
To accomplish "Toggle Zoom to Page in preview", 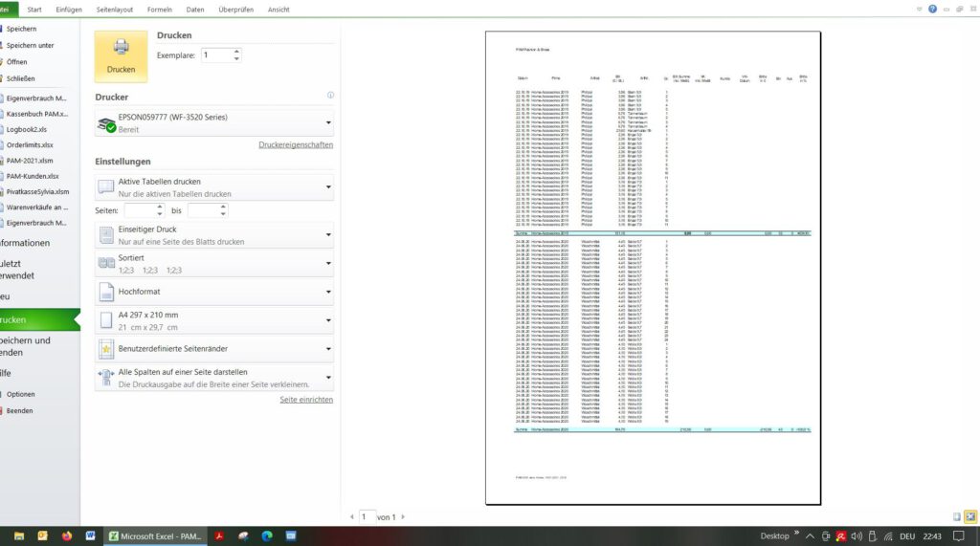I will tap(970, 516).
